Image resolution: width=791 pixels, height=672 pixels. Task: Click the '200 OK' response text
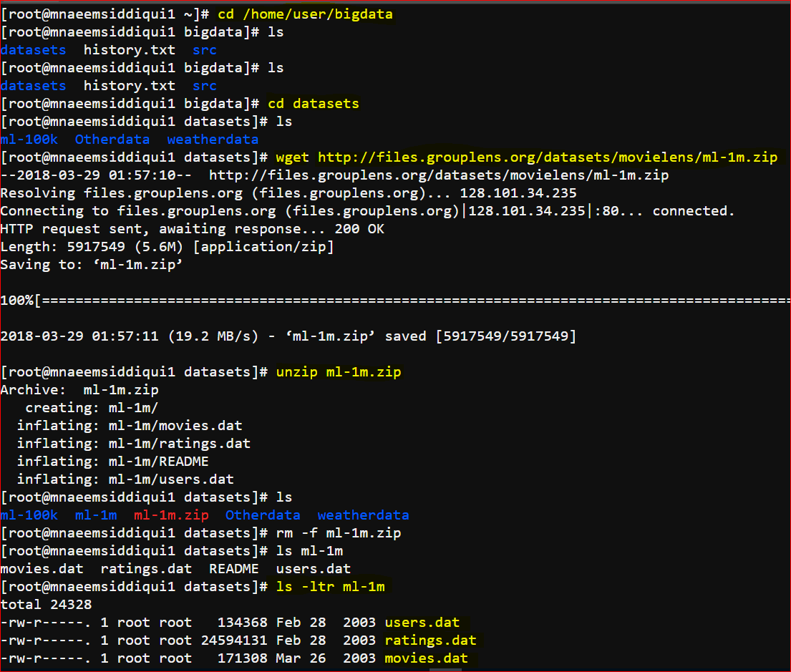tap(359, 229)
